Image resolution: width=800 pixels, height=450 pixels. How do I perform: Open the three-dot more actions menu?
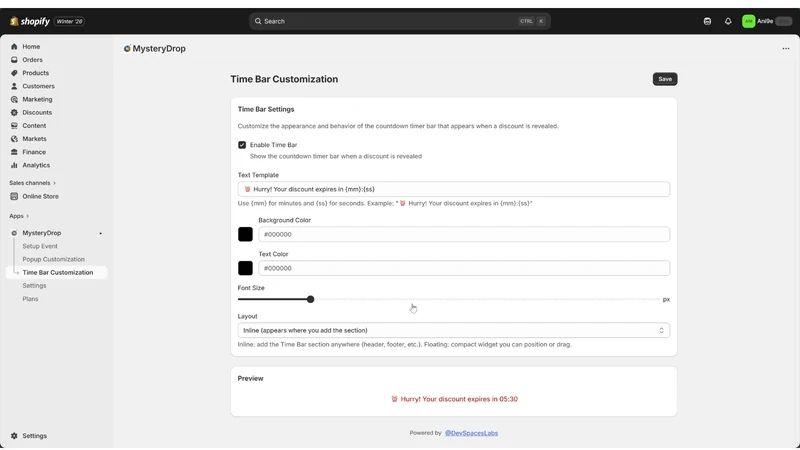(786, 48)
